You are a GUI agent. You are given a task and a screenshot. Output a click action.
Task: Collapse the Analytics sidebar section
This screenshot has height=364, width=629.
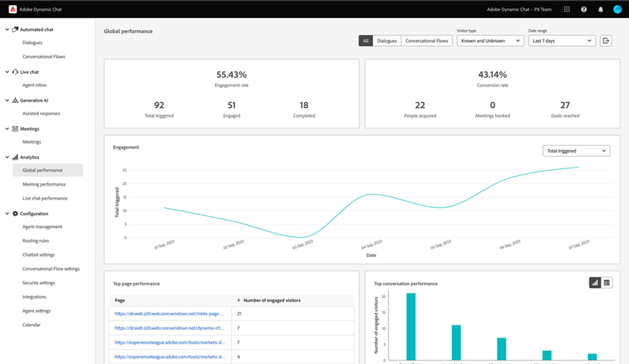pos(6,157)
